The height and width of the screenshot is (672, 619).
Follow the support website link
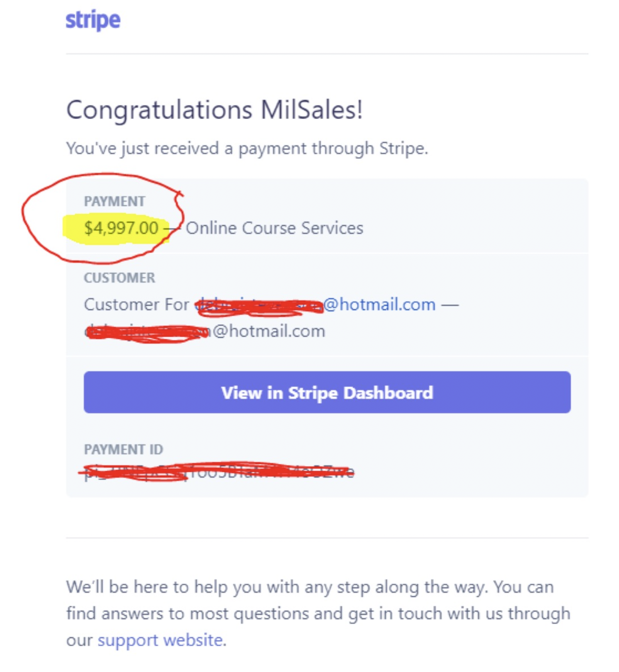tap(160, 640)
